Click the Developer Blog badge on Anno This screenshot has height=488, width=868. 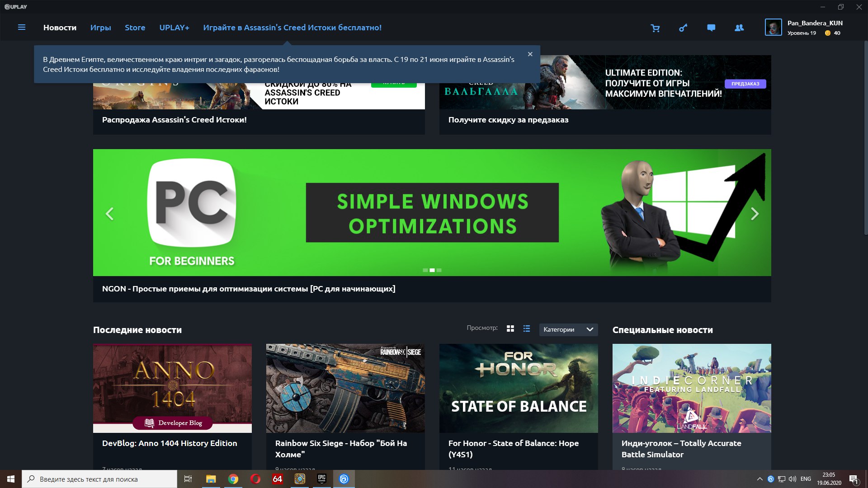173,423
